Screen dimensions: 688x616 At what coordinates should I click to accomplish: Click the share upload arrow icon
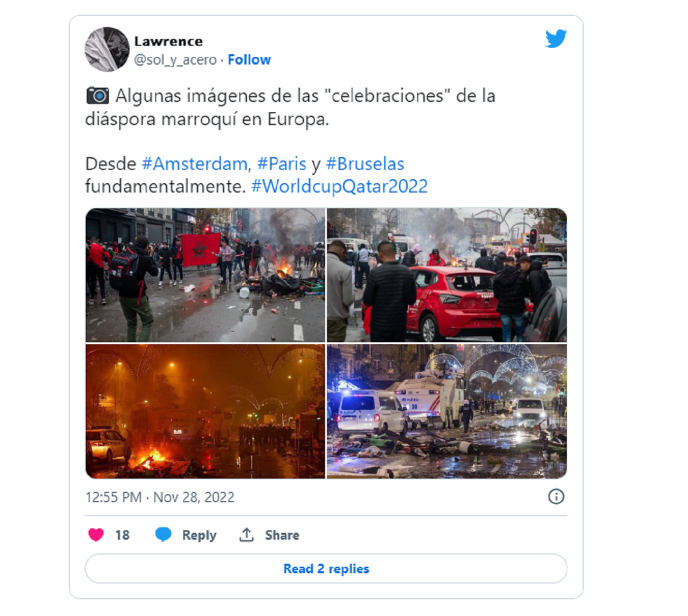(x=246, y=535)
